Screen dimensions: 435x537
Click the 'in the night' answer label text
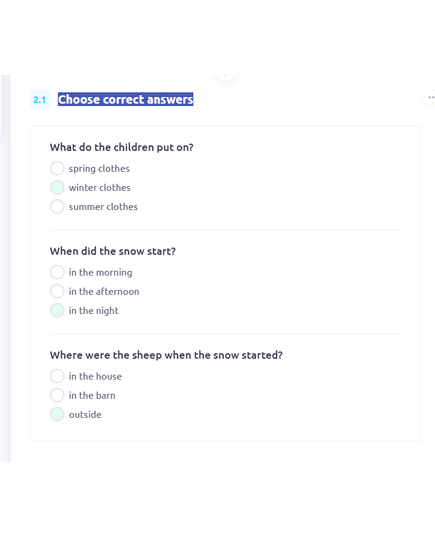(x=94, y=311)
